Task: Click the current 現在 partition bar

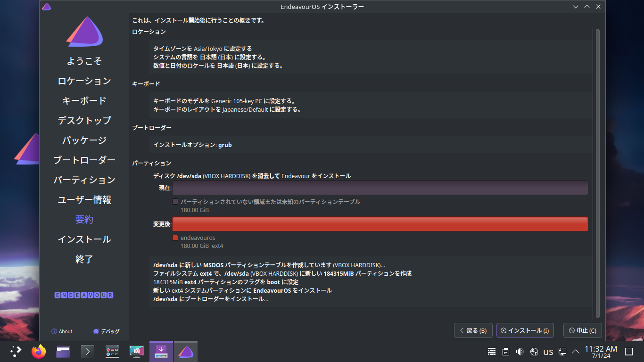Action: [x=380, y=188]
